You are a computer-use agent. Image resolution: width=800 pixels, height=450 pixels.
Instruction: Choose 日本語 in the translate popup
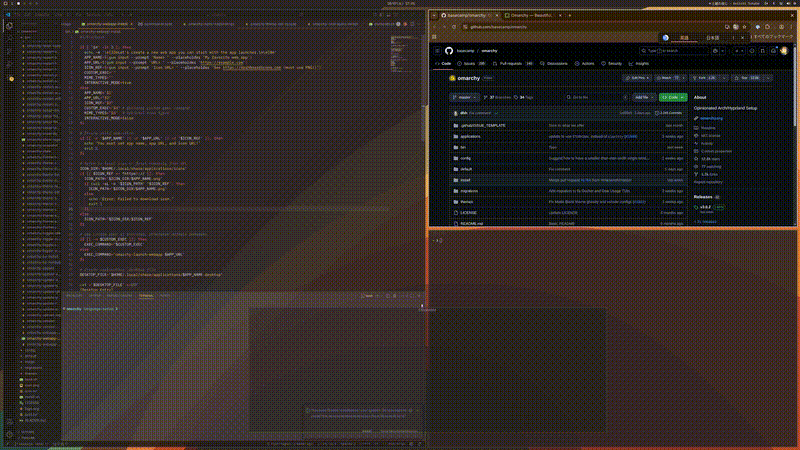coord(713,38)
